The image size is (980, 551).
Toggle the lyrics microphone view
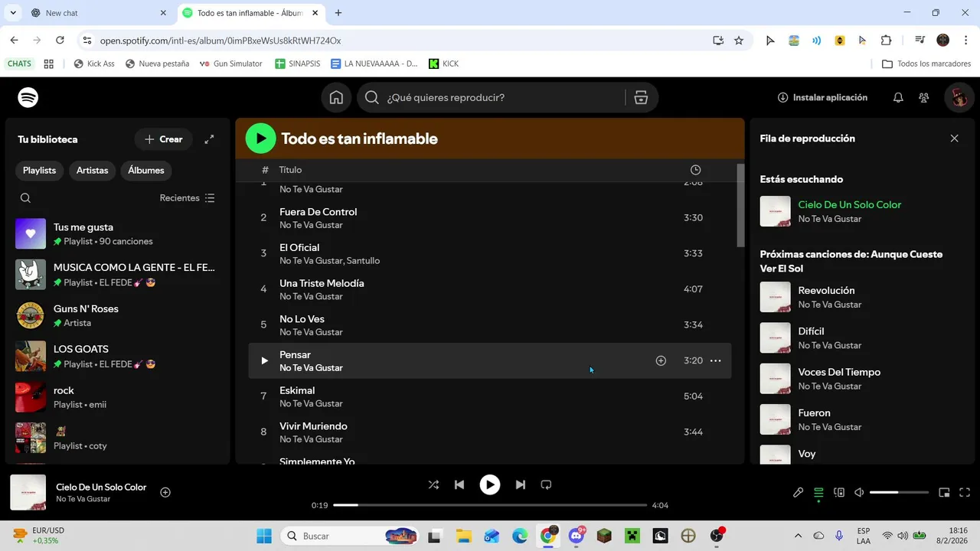798,492
